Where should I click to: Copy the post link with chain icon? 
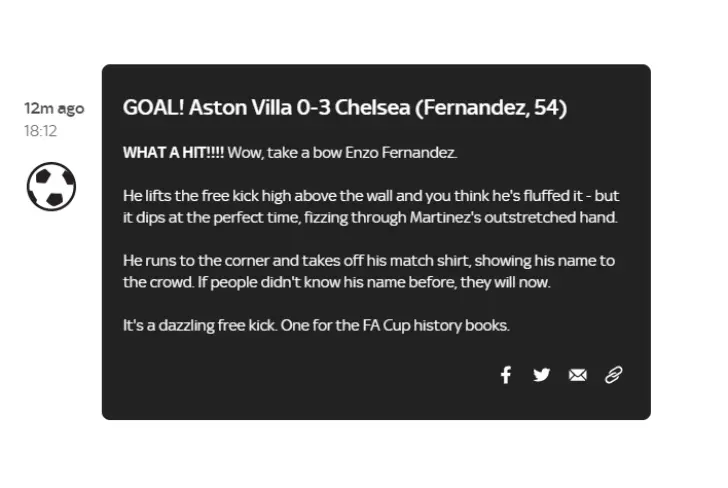click(613, 375)
